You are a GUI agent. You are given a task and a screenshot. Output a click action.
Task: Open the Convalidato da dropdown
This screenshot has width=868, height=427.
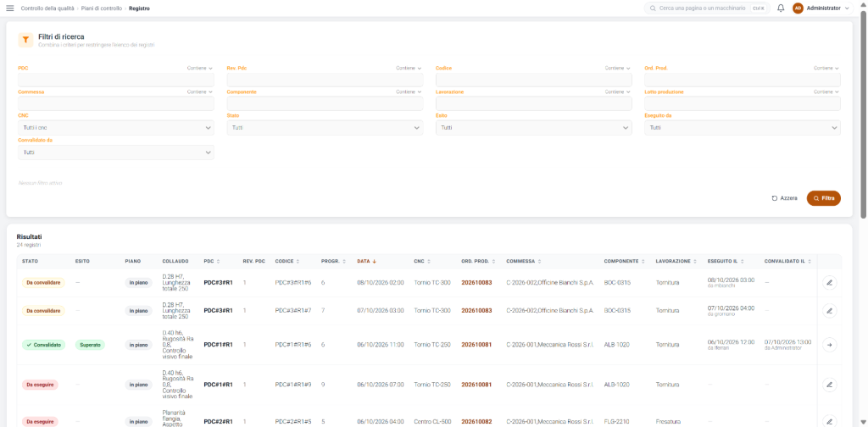(x=115, y=152)
